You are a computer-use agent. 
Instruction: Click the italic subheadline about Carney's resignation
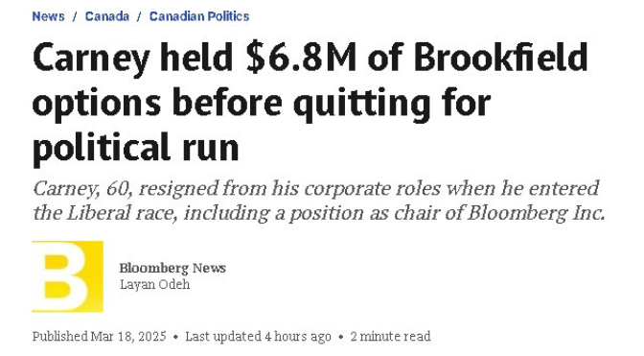pyautogui.click(x=319, y=201)
